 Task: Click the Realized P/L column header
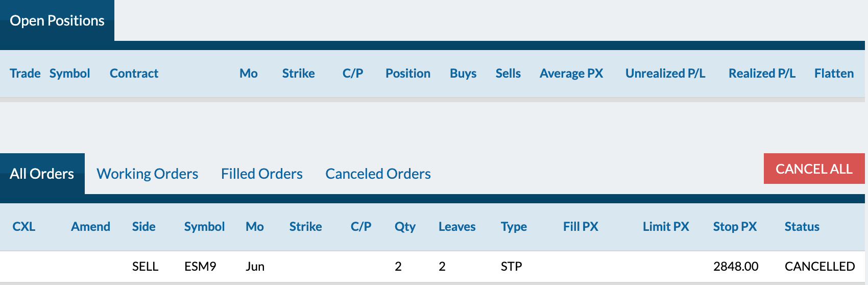click(762, 74)
